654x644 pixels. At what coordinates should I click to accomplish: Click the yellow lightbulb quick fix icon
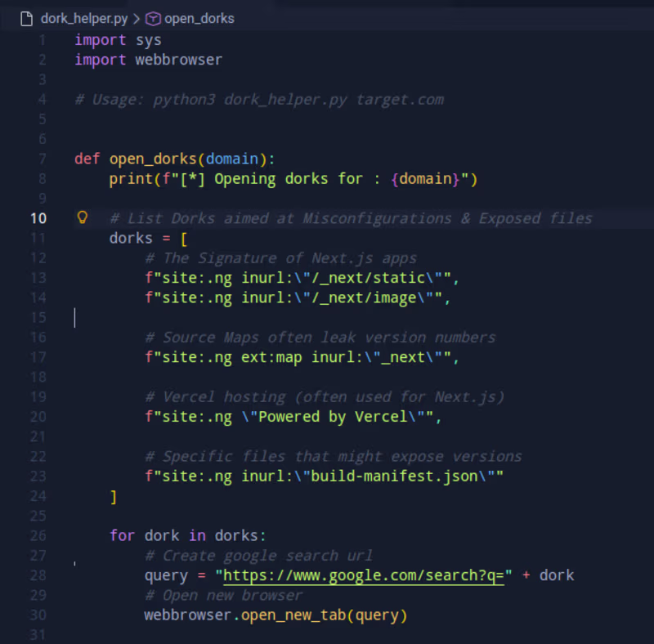(82, 217)
